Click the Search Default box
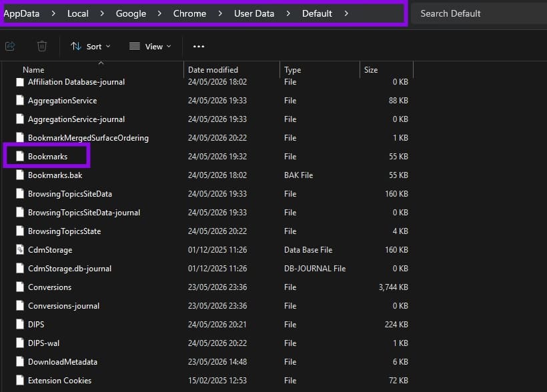547x392 pixels. [479, 13]
